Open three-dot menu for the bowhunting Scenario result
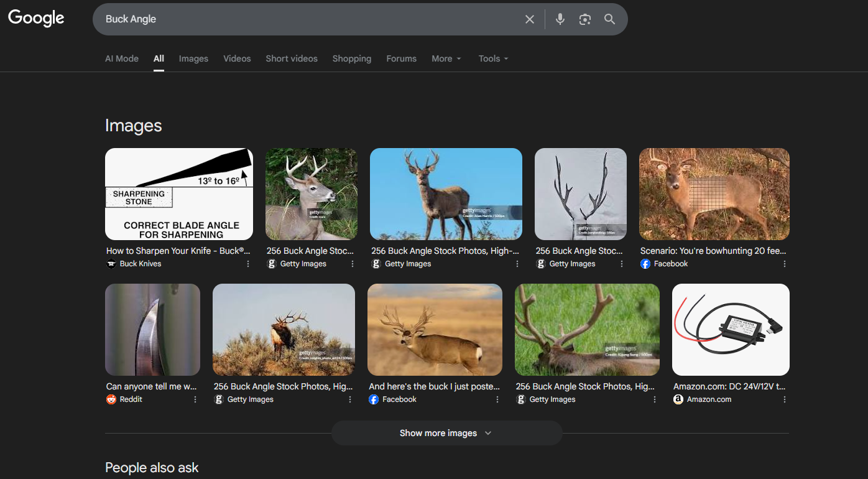The image size is (868, 479). pyautogui.click(x=785, y=264)
